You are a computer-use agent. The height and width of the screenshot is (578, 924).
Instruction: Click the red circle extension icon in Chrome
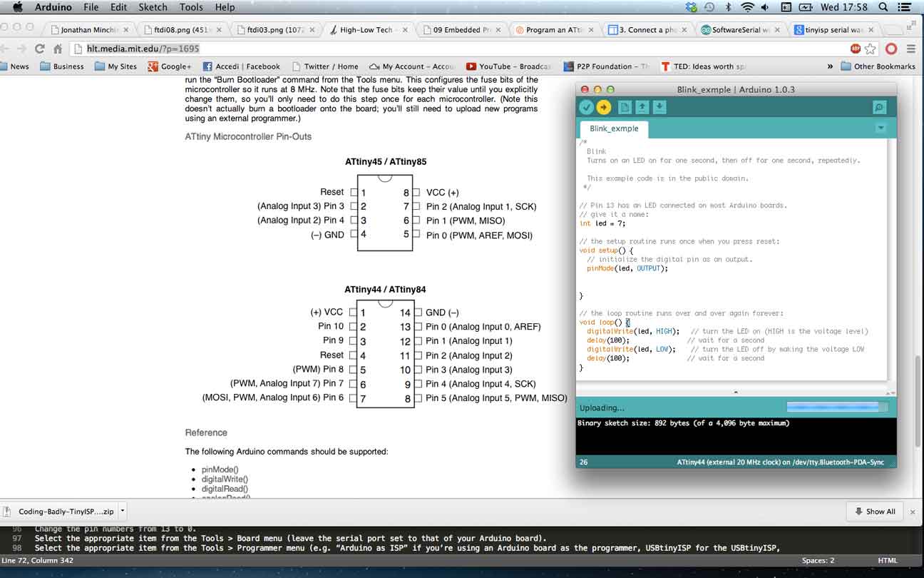[891, 49]
